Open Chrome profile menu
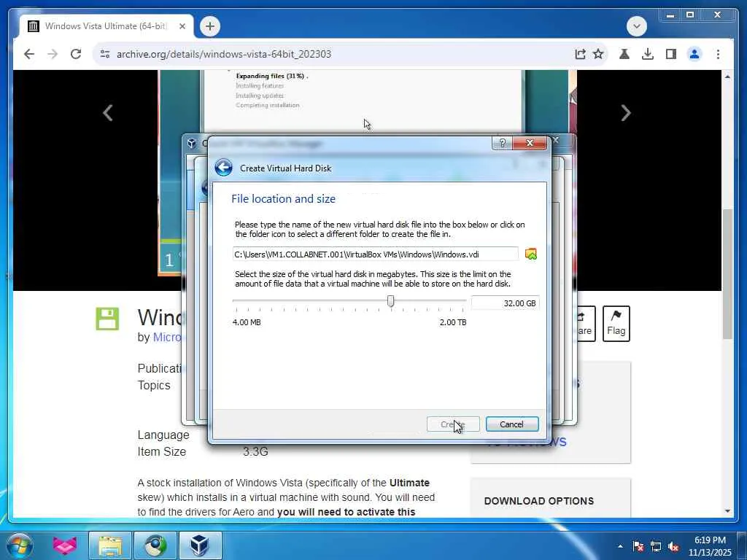Image resolution: width=747 pixels, height=560 pixels. (694, 54)
